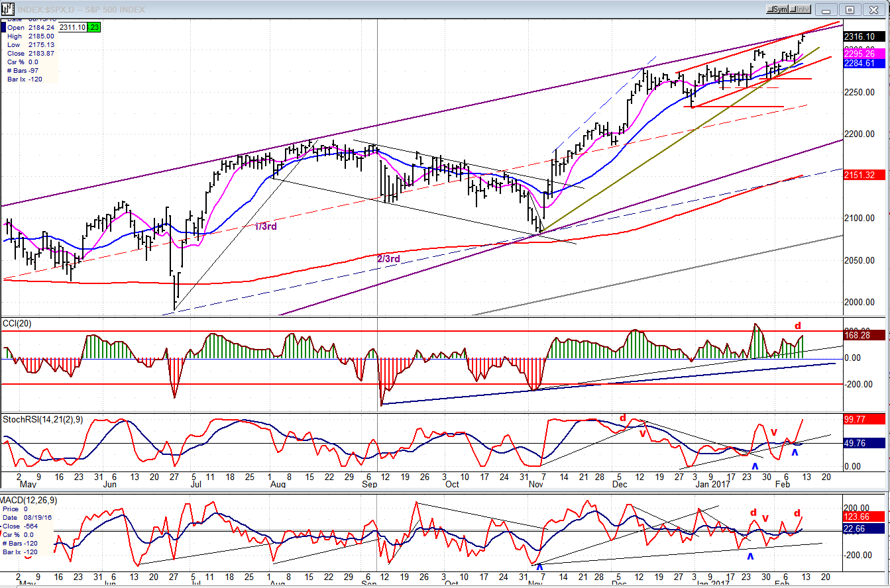Select the blue 2284.61 moving average tag
Viewport: 890px width, 588px height.
[860, 64]
